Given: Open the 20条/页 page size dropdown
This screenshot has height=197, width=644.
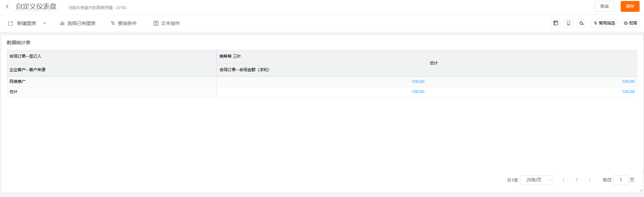Looking at the screenshot, I should pos(537,180).
